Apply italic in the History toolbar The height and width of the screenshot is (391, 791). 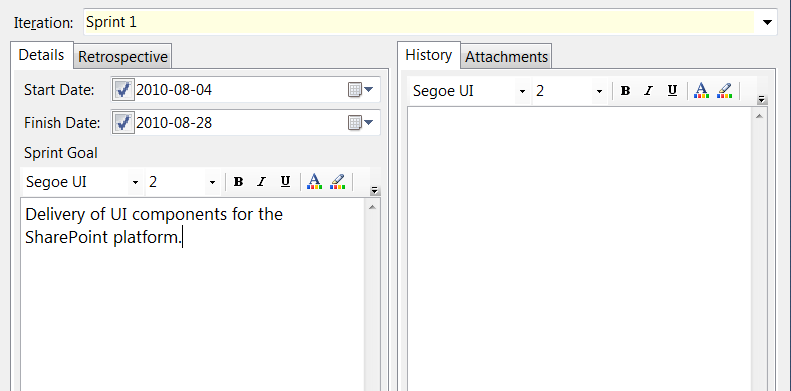tap(648, 91)
